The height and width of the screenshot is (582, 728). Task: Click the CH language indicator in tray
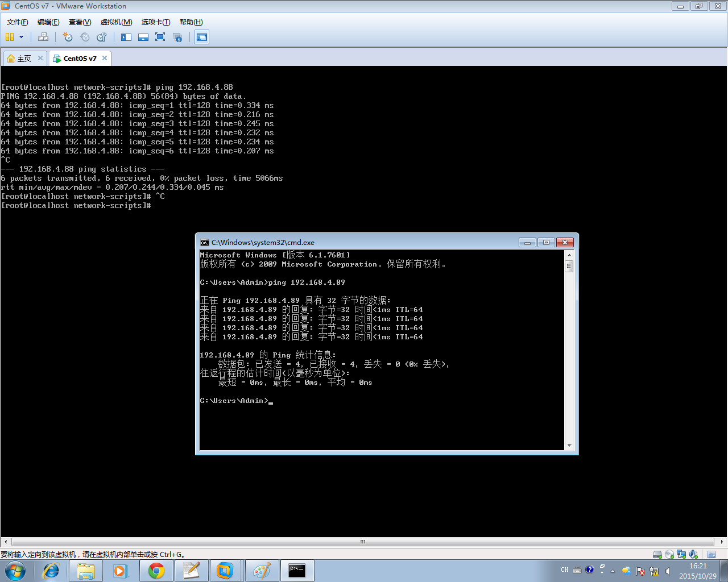565,569
